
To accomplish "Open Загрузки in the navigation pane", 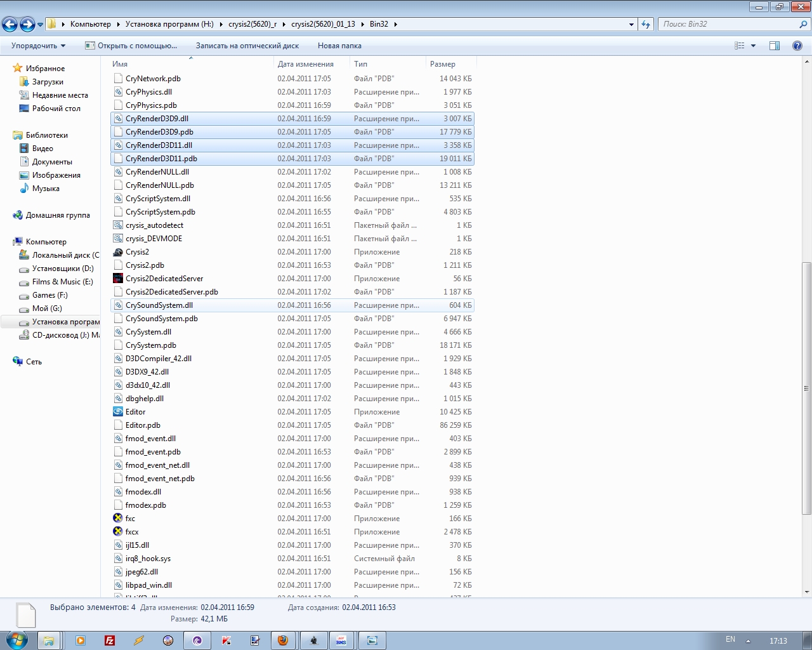I will coord(48,82).
